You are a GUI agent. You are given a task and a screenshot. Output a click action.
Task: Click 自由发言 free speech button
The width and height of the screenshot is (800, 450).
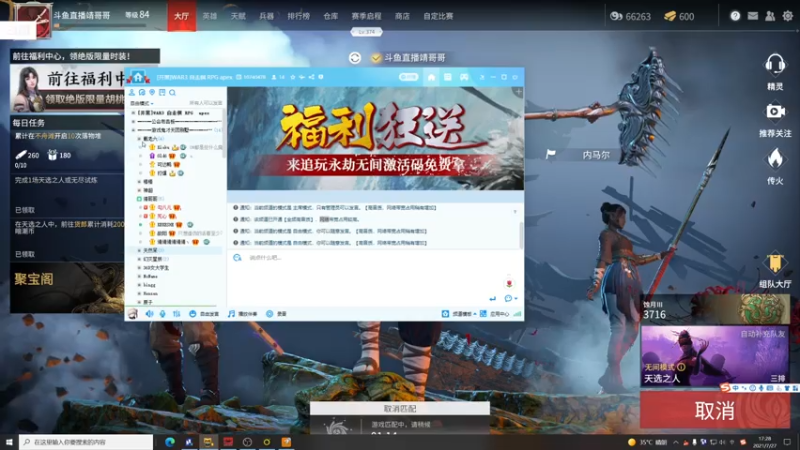tap(204, 314)
